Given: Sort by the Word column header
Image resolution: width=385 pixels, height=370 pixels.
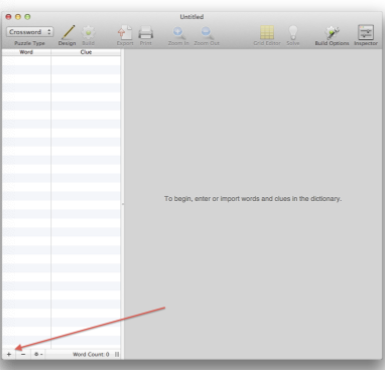Looking at the screenshot, I should tap(26, 52).
